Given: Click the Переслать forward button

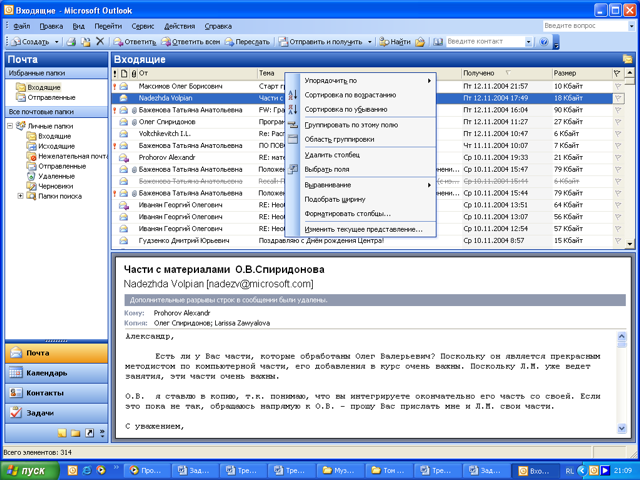Looking at the screenshot, I should click(x=247, y=42).
